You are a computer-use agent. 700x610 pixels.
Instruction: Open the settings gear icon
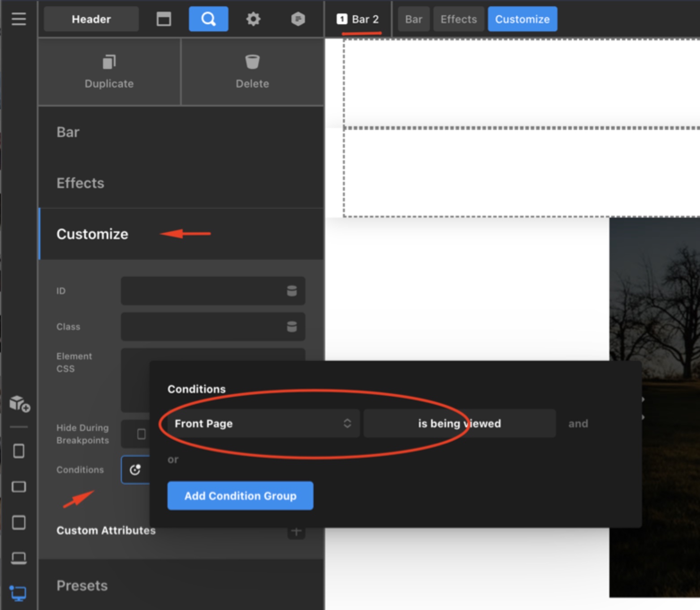[x=253, y=19]
